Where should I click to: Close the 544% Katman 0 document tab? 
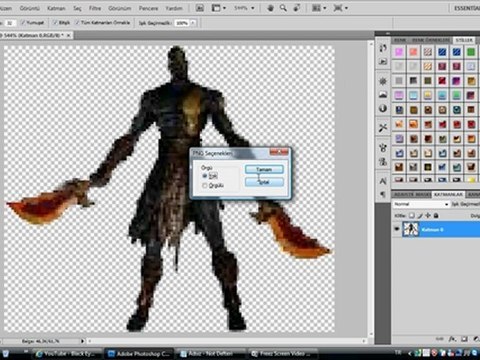click(69, 35)
